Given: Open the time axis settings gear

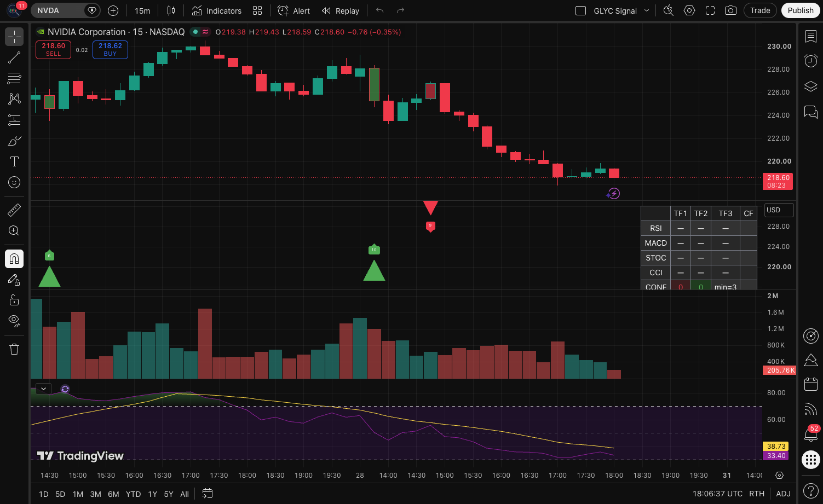Looking at the screenshot, I should [780, 475].
